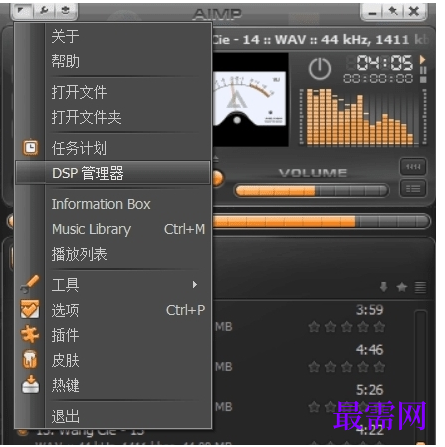Click the checkmark icon beside 选项
This screenshot has height=447, width=445.
(30, 309)
